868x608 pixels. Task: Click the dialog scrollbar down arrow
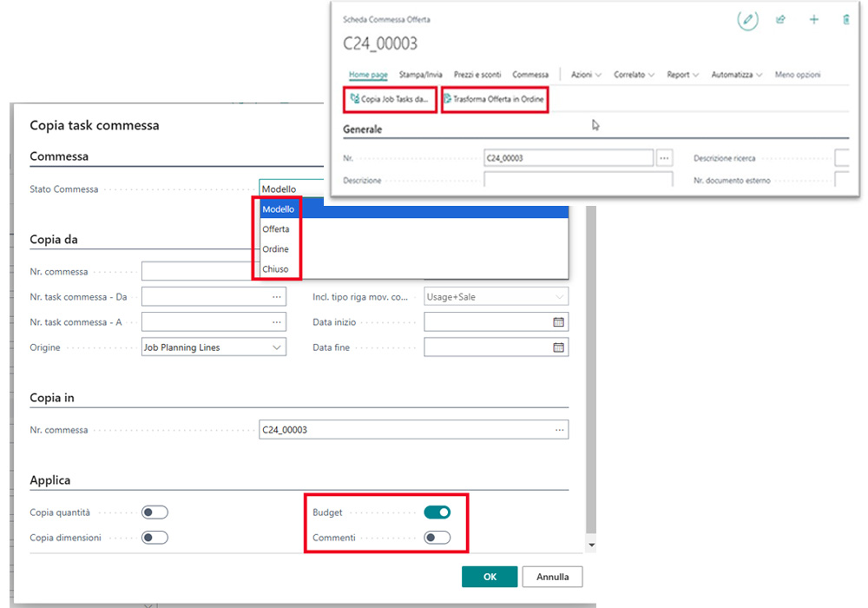[591, 545]
